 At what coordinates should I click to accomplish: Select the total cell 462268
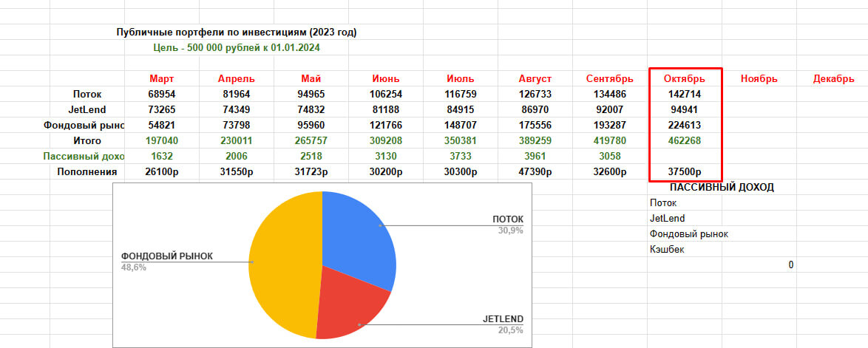tap(684, 140)
